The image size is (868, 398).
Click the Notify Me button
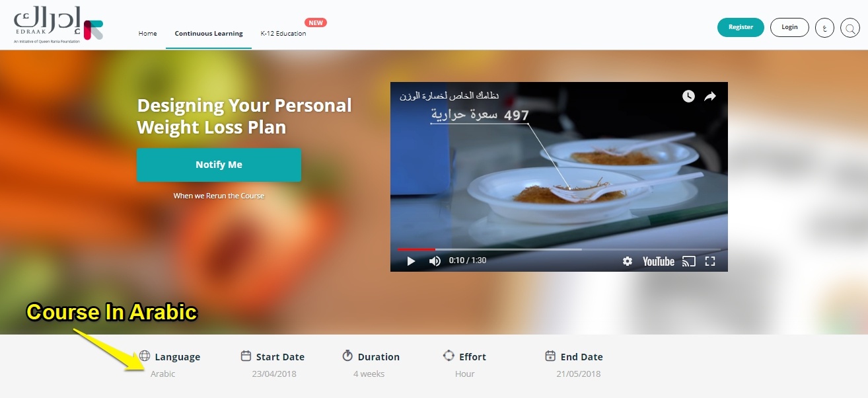(x=219, y=165)
